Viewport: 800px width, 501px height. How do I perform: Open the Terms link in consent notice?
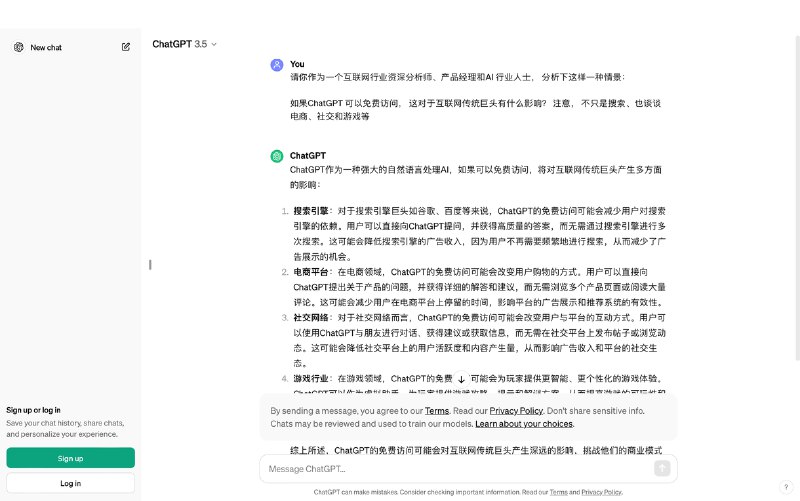pyautogui.click(x=437, y=411)
